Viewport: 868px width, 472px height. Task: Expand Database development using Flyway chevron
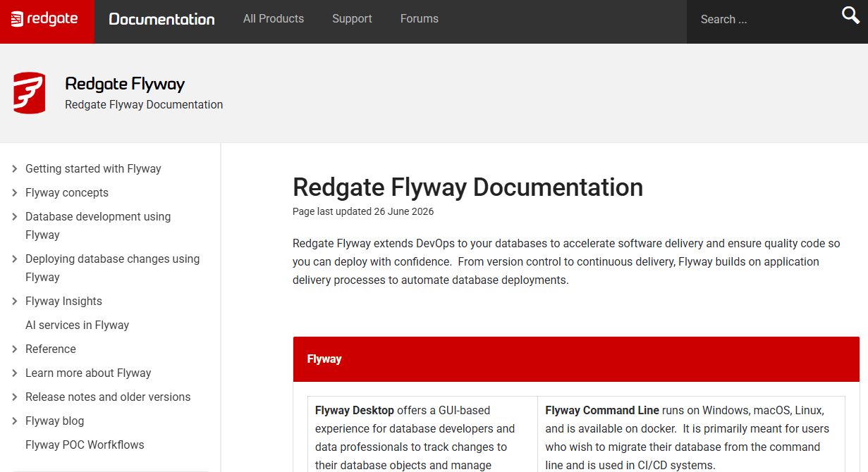(15, 217)
